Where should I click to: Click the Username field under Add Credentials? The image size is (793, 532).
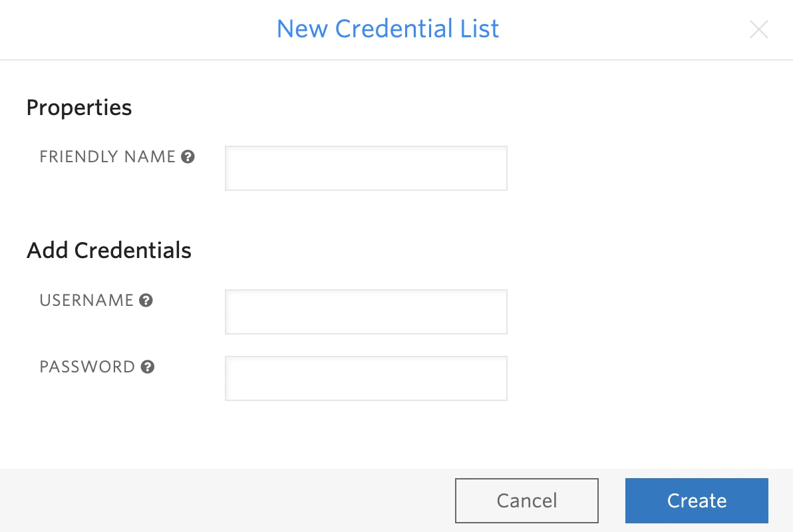pos(366,311)
